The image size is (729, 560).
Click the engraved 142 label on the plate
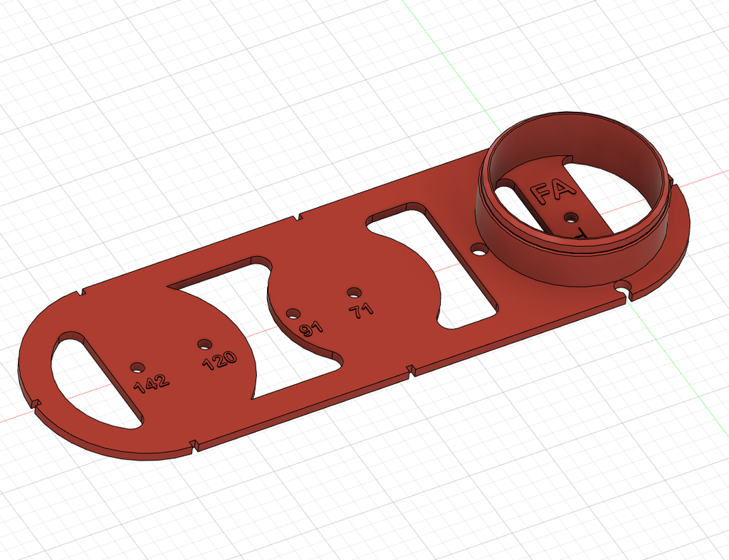[152, 384]
